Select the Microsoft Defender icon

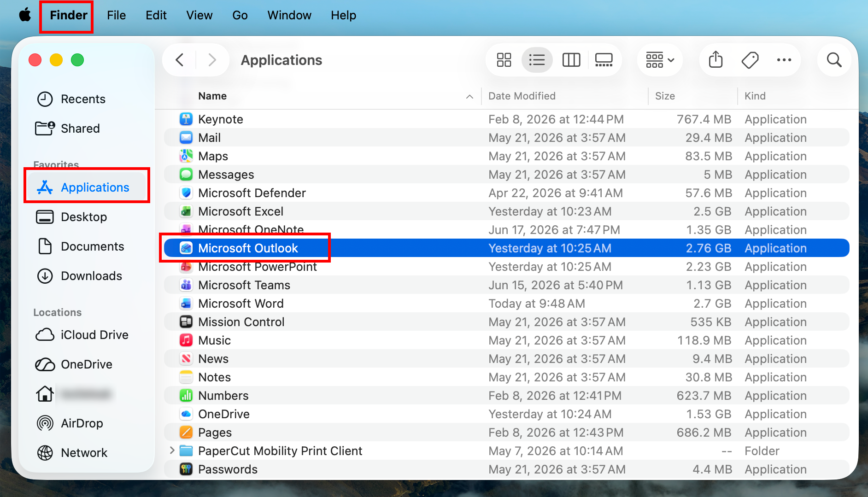[x=186, y=193]
